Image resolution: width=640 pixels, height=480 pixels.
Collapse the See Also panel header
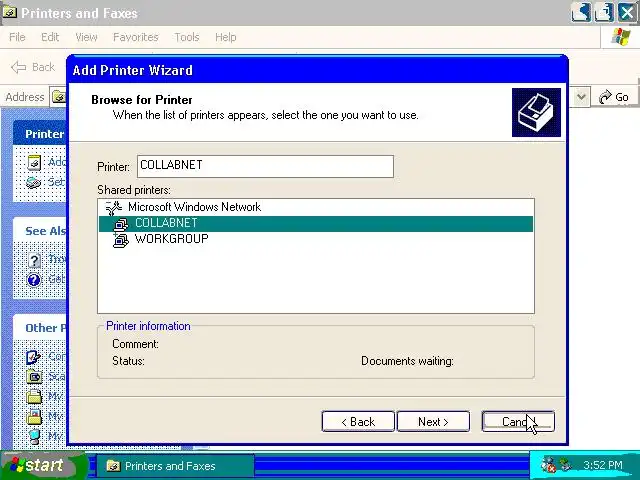[x=40, y=231]
